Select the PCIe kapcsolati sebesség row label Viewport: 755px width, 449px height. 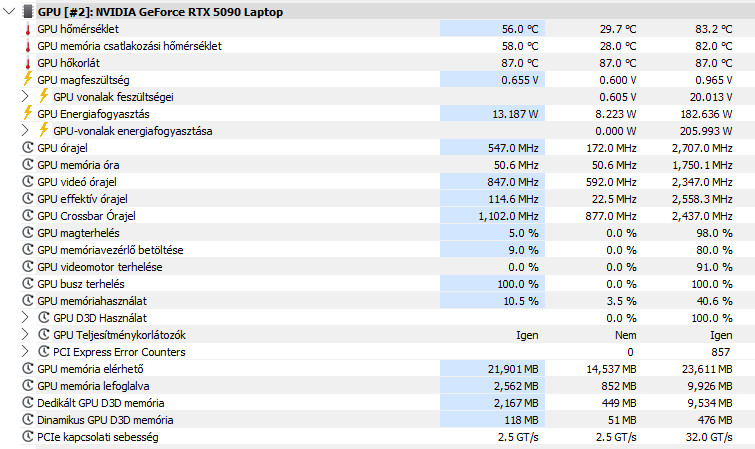coord(98,437)
